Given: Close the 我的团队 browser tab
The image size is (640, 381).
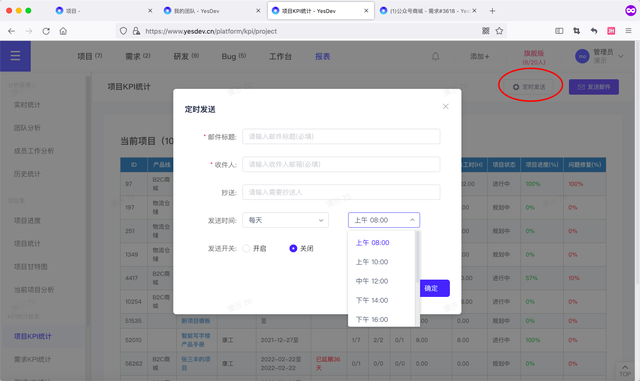Looking at the screenshot, I should 258,11.
